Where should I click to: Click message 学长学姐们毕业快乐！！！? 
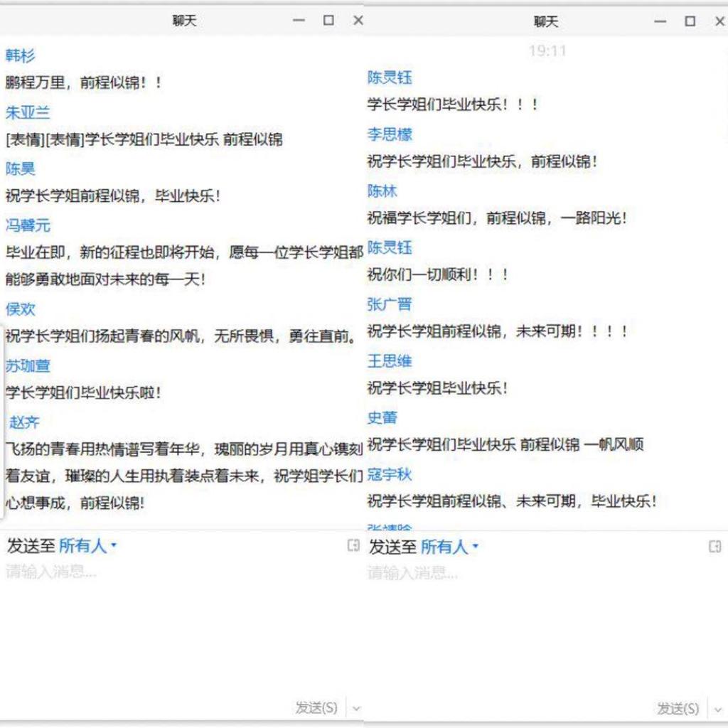point(453,105)
